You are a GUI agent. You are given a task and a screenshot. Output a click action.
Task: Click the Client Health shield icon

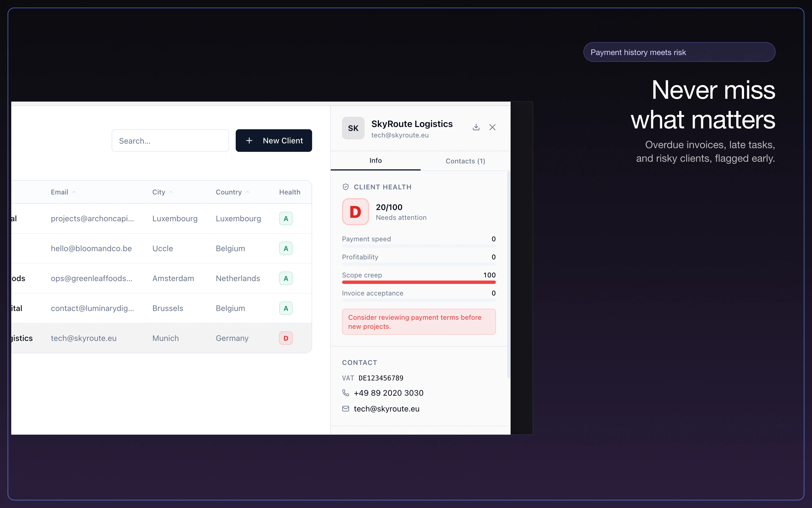pos(346,187)
